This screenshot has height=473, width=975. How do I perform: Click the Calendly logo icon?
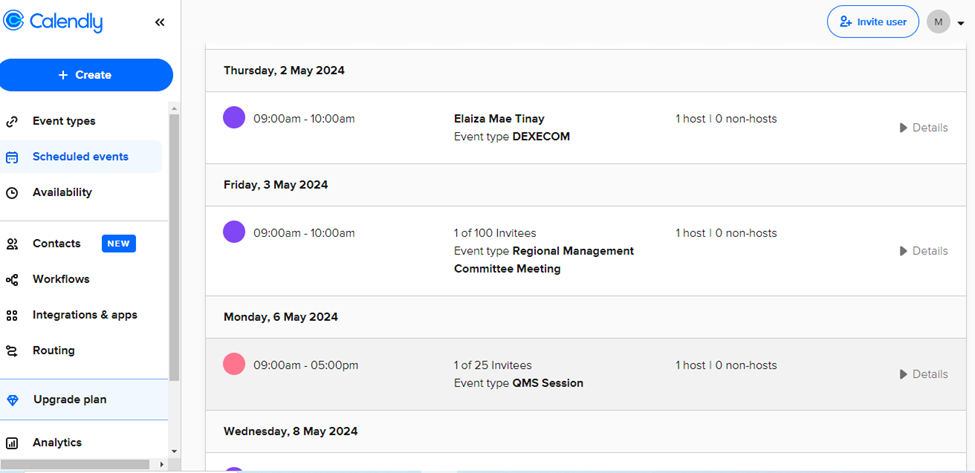click(15, 22)
